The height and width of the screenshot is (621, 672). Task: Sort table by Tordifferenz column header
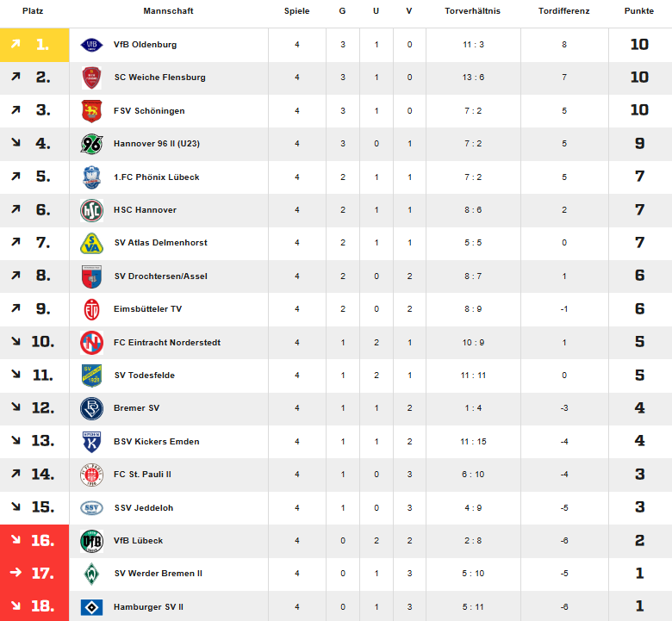pos(564,10)
